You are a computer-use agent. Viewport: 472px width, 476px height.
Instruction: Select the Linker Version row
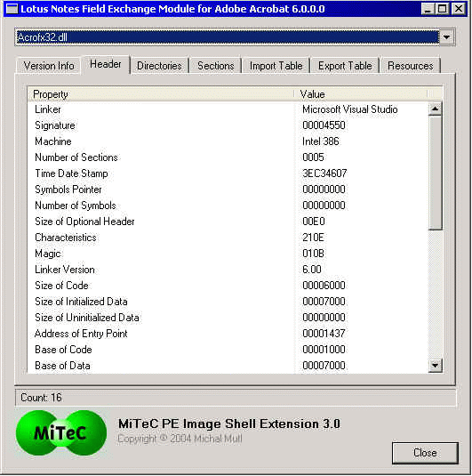[228, 270]
